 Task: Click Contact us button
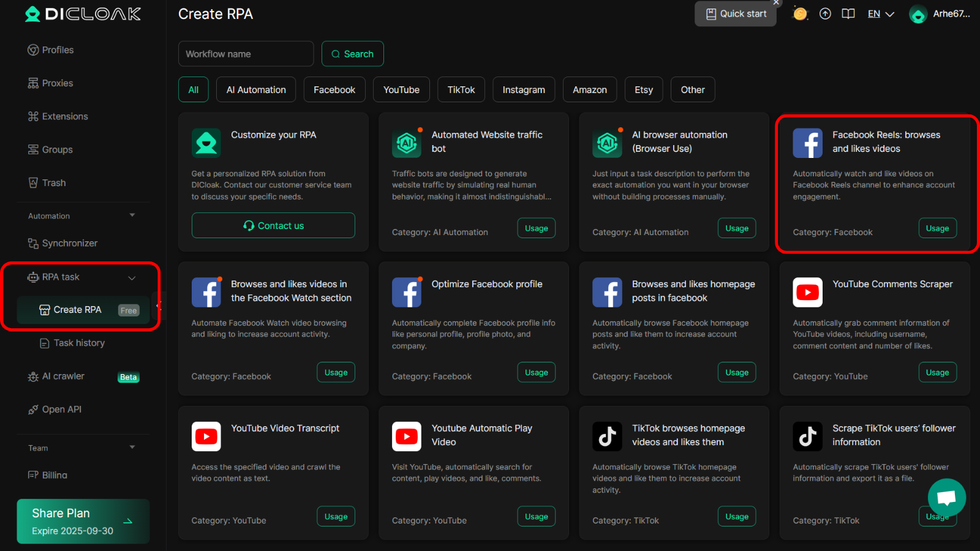coord(273,225)
